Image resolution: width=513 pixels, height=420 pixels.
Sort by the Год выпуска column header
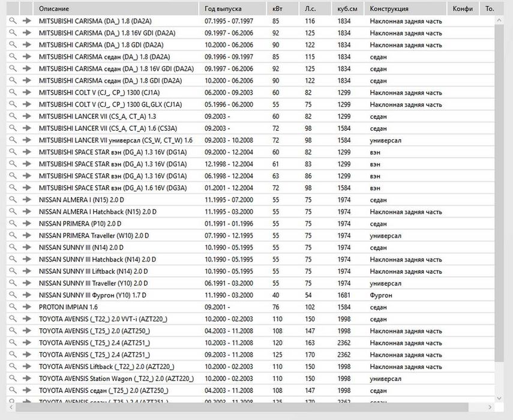[x=232, y=9]
